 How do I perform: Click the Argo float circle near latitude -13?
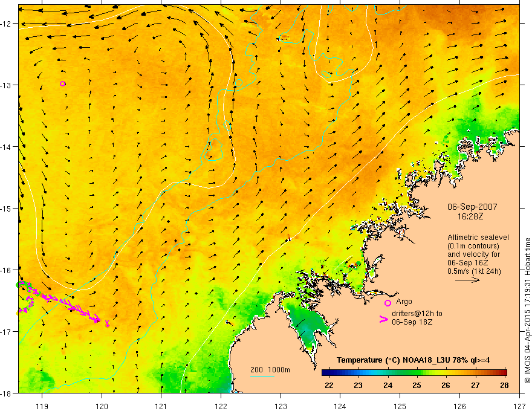tap(62, 84)
